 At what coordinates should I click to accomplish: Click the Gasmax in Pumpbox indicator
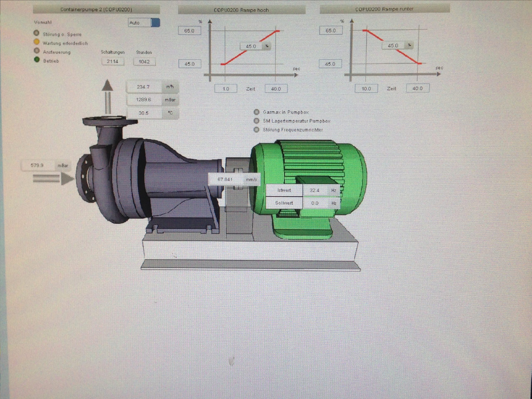click(x=257, y=112)
